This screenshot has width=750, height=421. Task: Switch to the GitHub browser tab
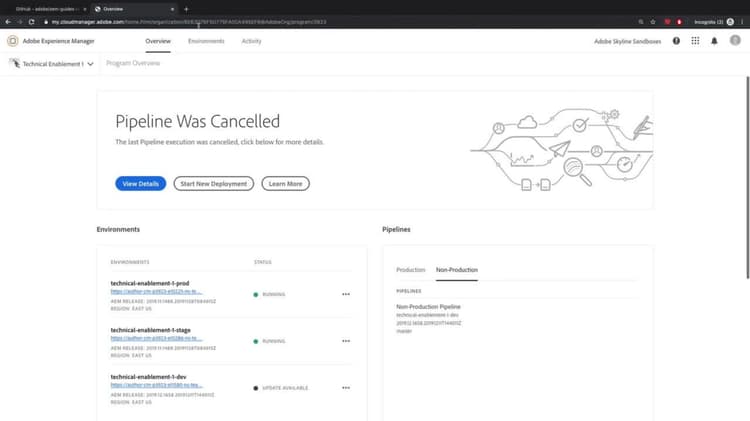(x=47, y=9)
